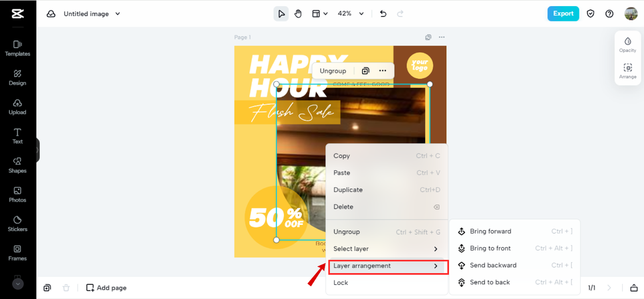Select the hand pan tool
644x299 pixels.
point(298,14)
